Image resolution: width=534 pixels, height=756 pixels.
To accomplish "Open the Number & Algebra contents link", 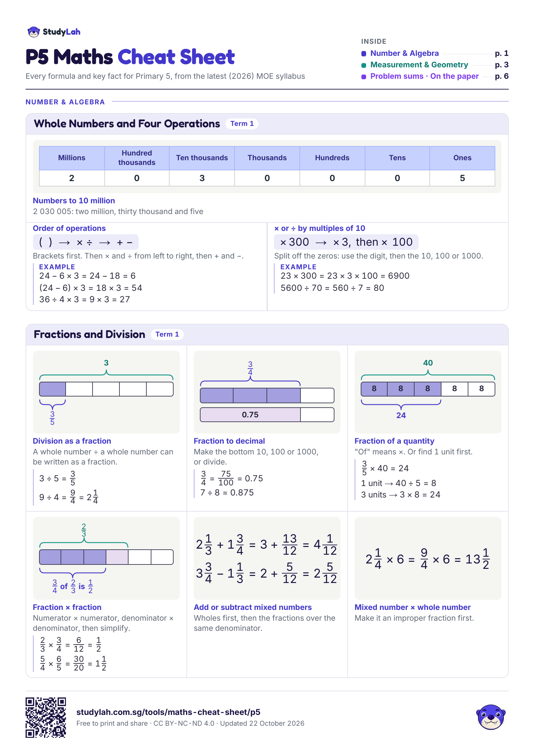I will click(x=404, y=54).
